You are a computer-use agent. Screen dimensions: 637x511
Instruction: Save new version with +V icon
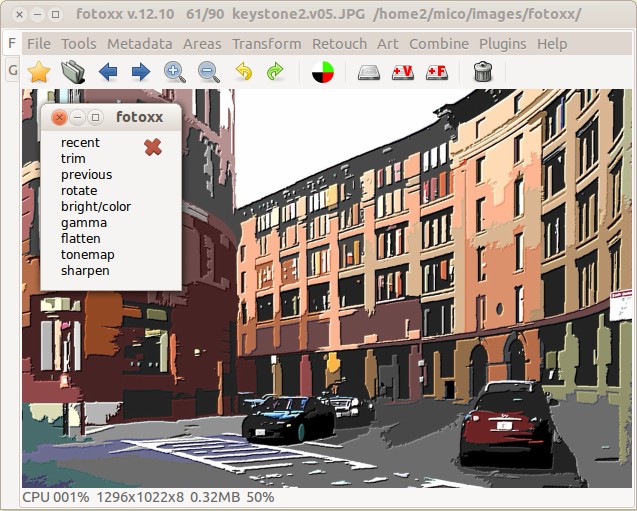403,72
